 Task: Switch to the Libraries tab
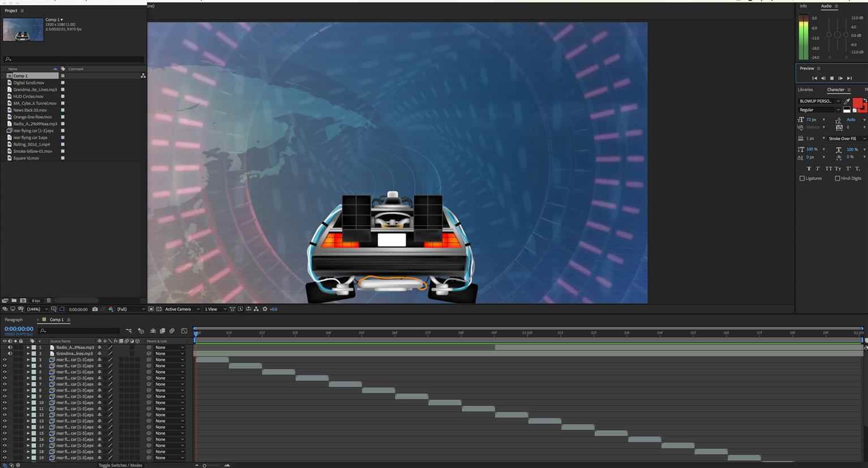pyautogui.click(x=805, y=89)
